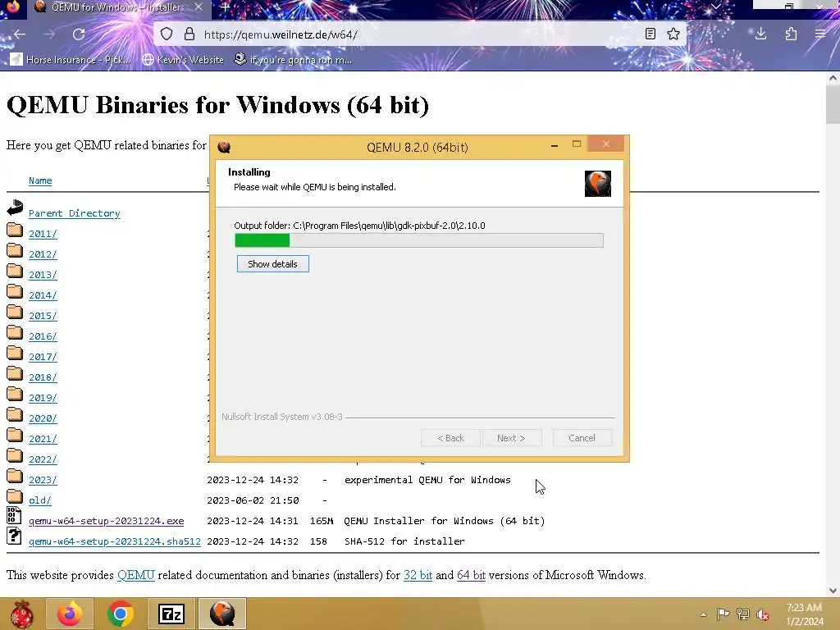Open the 2014/ folder link
This screenshot has height=630, width=840.
43,295
